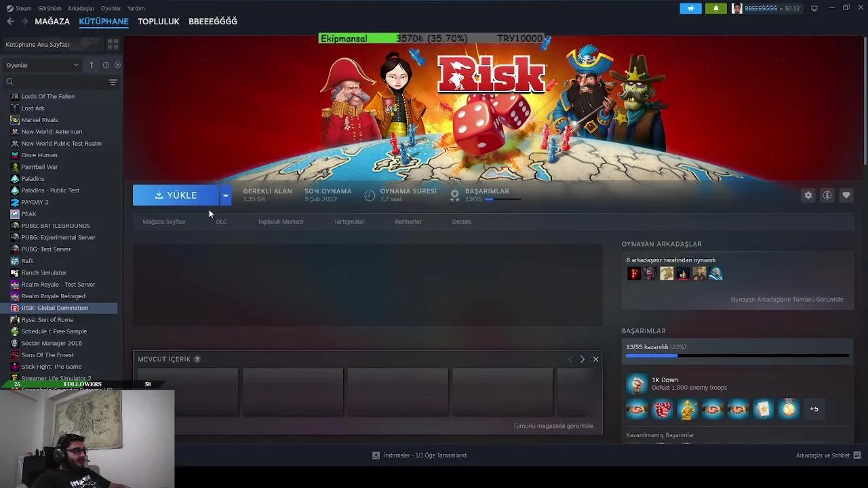Image resolution: width=868 pixels, height=488 pixels.
Task: Add RISK to favorites heart icon
Action: point(846,195)
